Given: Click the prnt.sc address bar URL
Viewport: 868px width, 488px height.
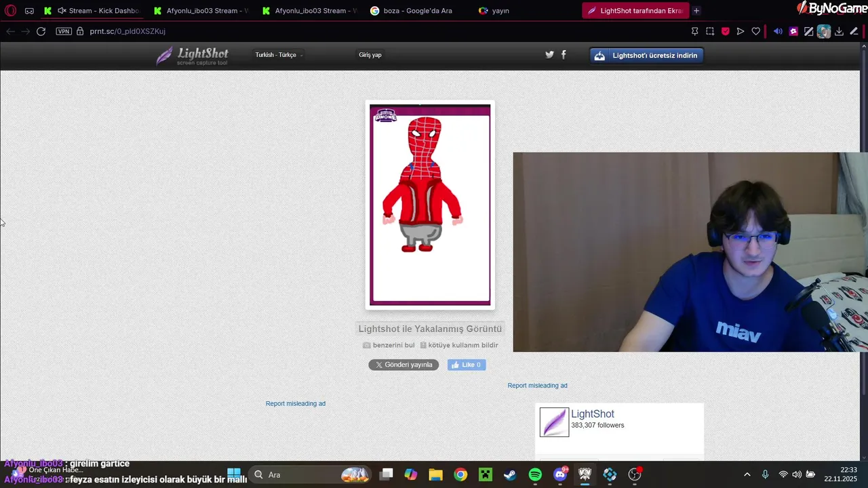Looking at the screenshot, I should pos(127,31).
